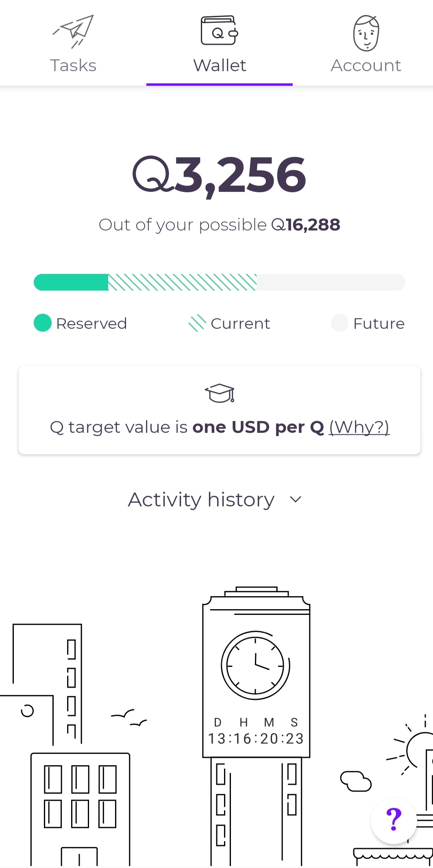433x868 pixels.
Task: Click the solid green reserved bar segment
Action: 71,282
